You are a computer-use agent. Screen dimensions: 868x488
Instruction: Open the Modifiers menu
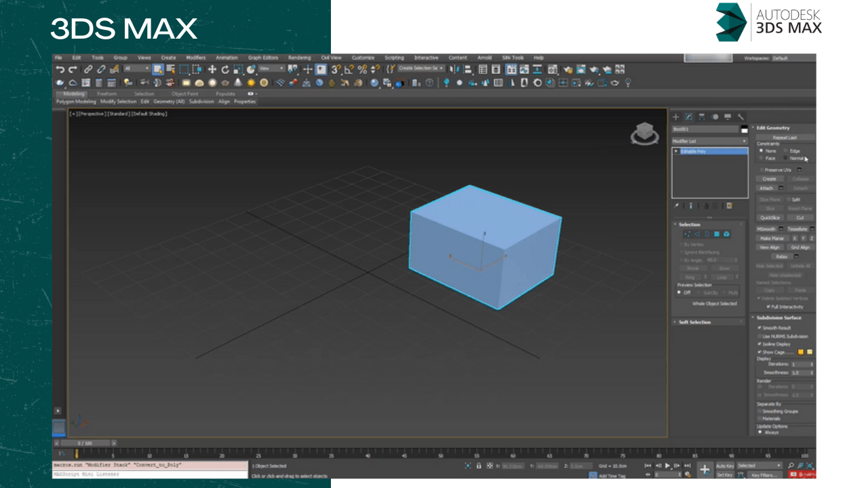tap(195, 58)
